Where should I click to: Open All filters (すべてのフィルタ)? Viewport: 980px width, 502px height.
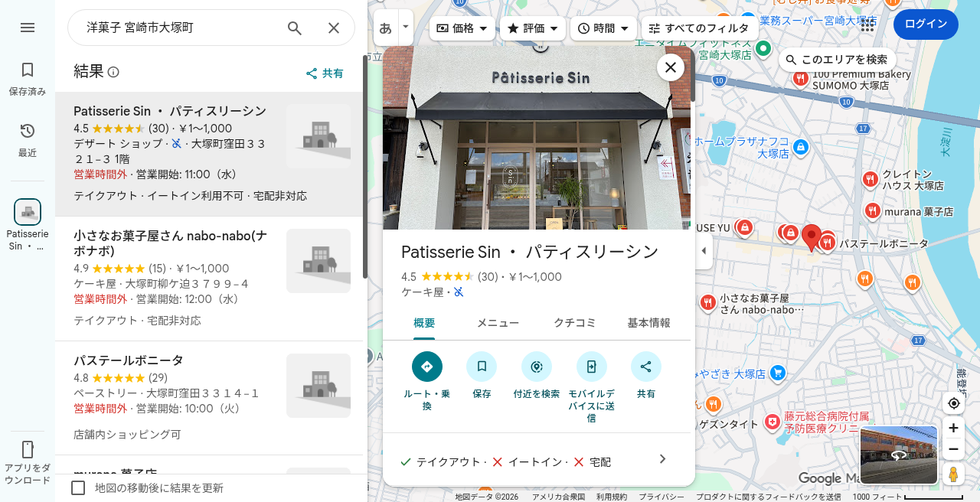pyautogui.click(x=700, y=28)
